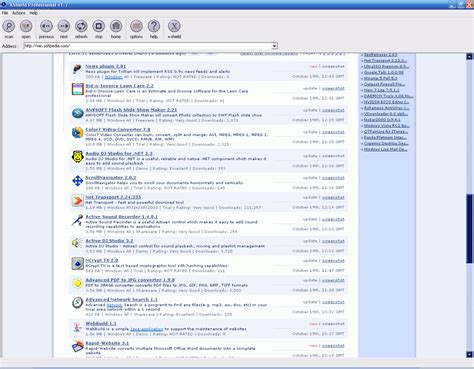Expand the Address bar dropdown arrow
474x369 pixels.
coord(274,46)
